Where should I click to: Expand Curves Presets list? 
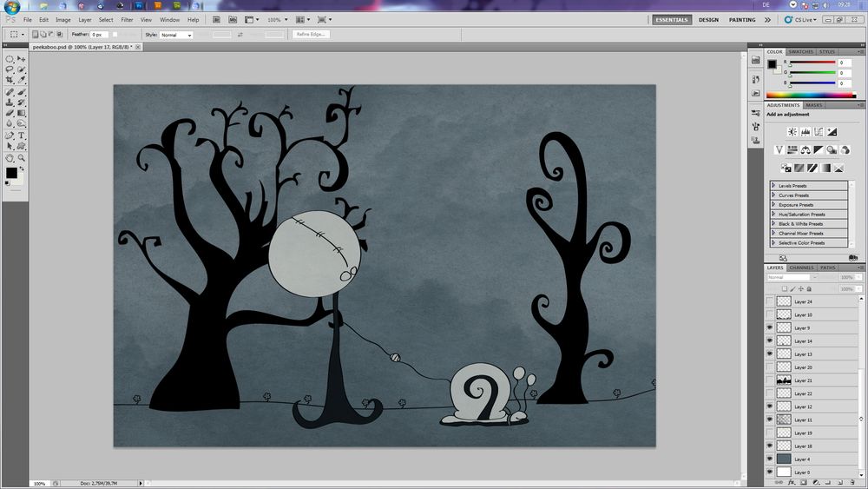[773, 195]
